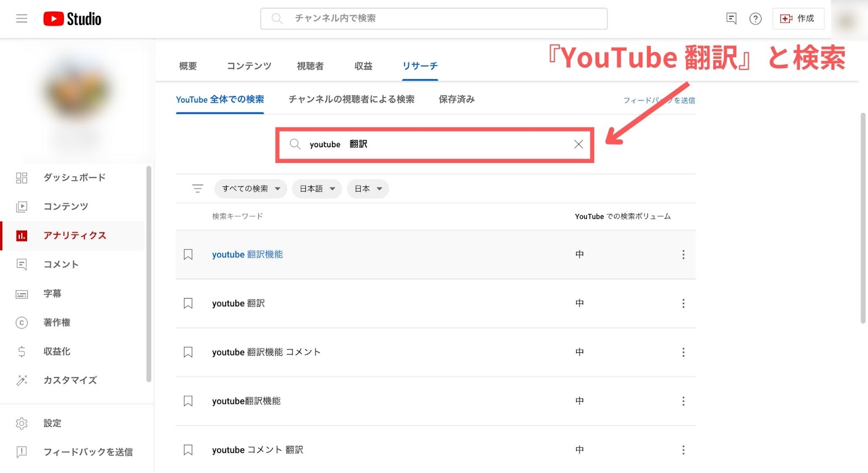
Task: Expand the 日本 country dropdown
Action: 368,188
